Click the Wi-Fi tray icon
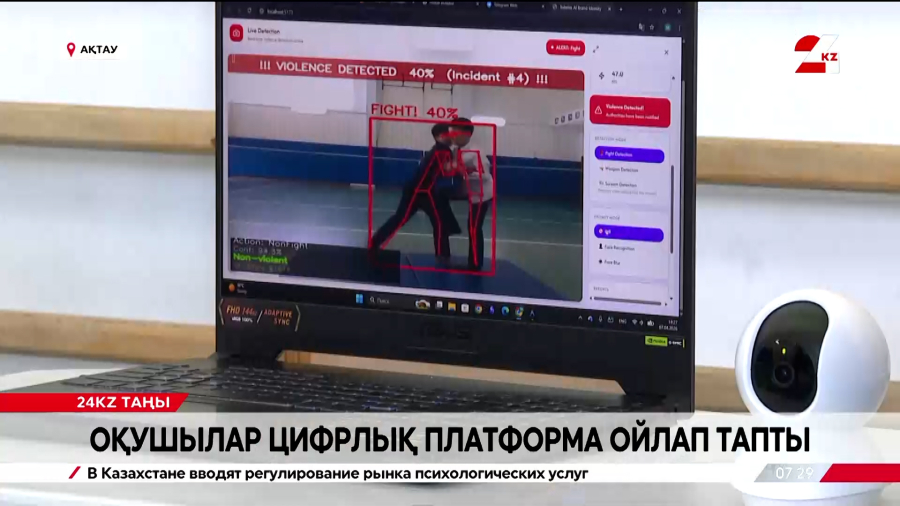Screen dimensions: 900x506 (635, 322)
